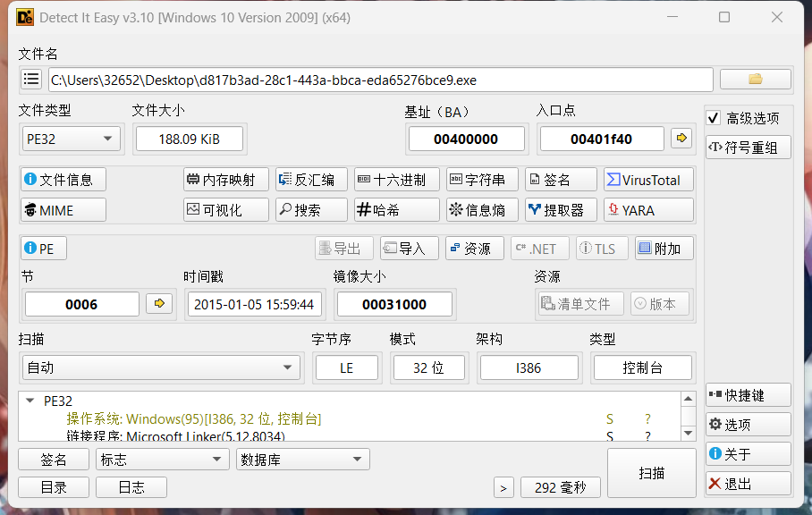Open the VirusTotal lookup

click(x=648, y=180)
